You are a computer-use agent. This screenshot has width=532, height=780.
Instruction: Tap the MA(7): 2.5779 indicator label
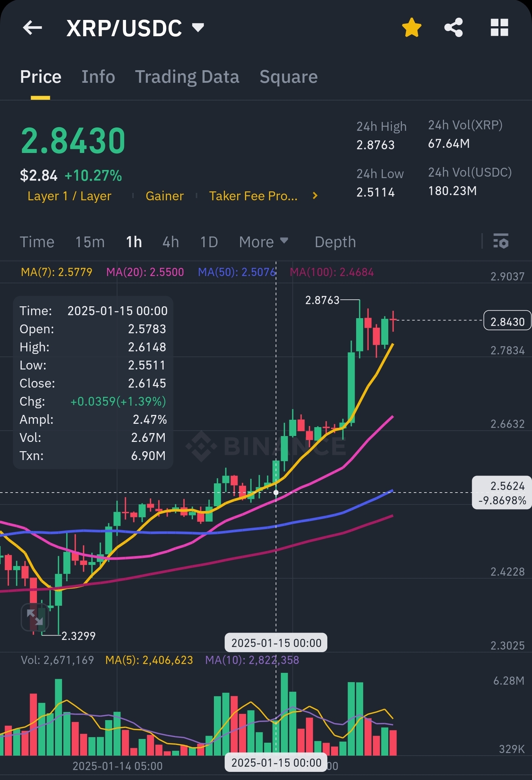pyautogui.click(x=57, y=272)
